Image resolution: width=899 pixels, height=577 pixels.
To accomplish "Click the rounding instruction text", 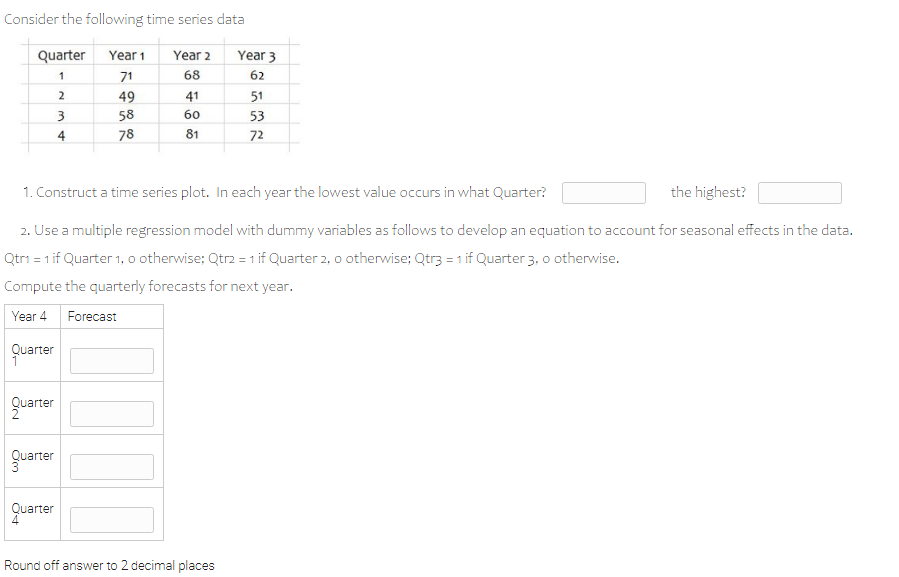I will 109,565.
